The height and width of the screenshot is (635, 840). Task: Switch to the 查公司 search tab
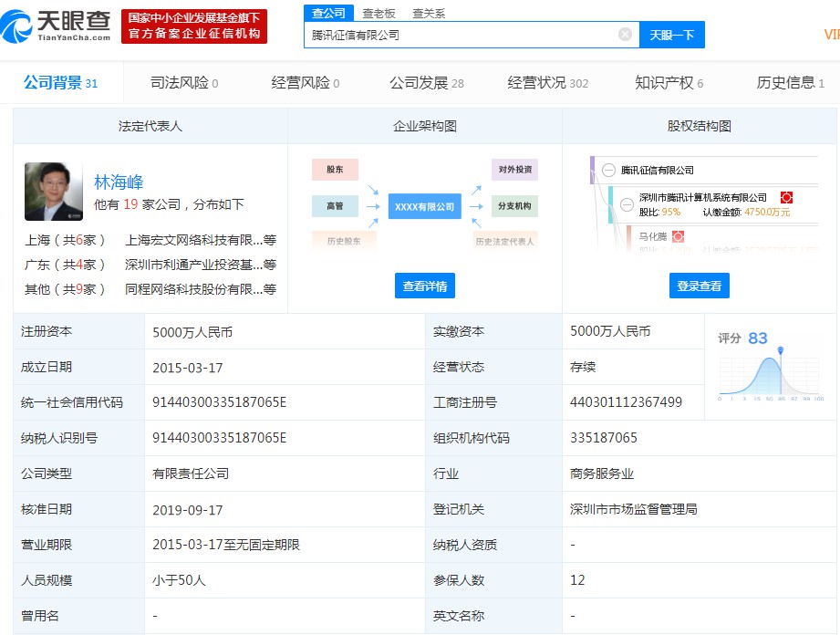tap(328, 13)
